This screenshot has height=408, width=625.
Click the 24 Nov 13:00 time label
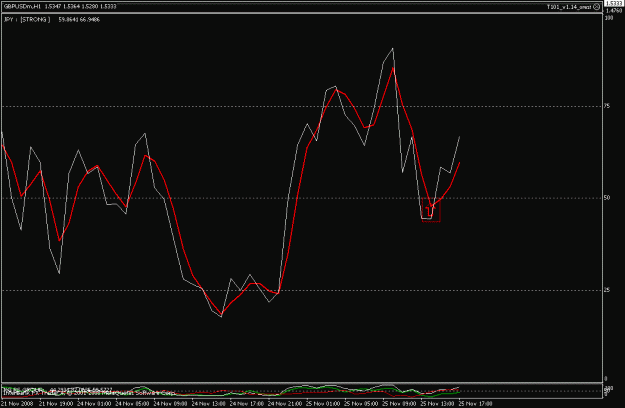208,404
